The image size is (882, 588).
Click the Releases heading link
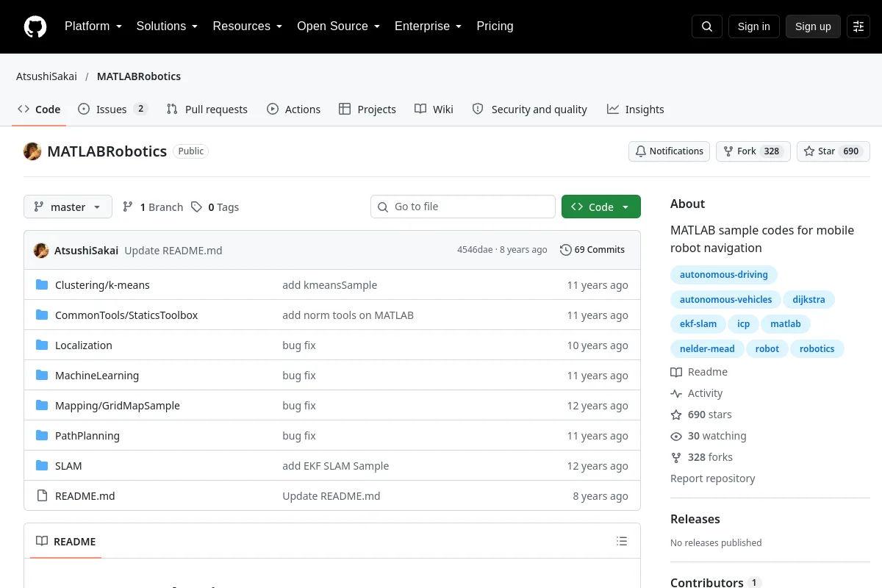tap(695, 519)
